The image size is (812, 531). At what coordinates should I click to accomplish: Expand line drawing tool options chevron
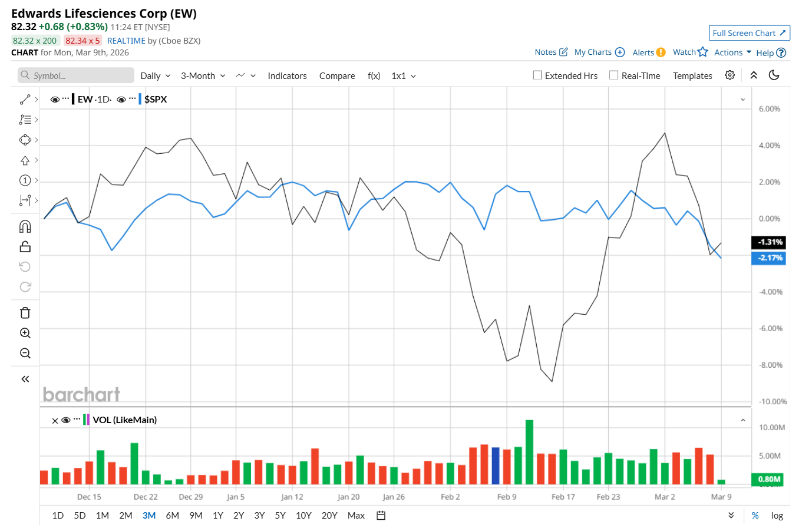(37, 100)
